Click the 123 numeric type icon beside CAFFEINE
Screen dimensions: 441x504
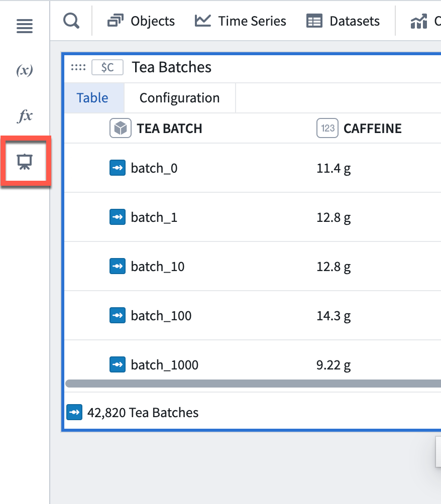(327, 128)
